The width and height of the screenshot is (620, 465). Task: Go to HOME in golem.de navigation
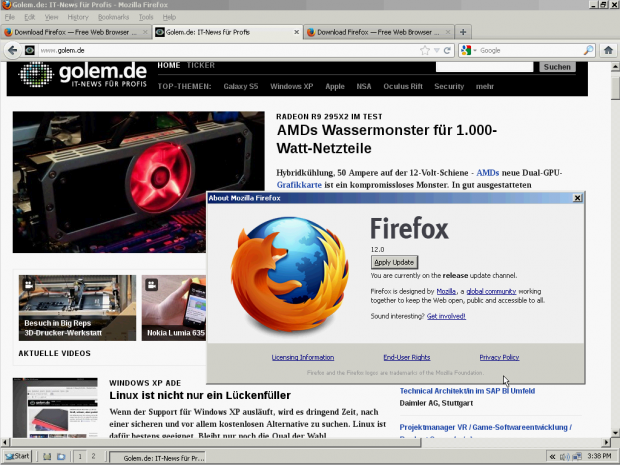169,65
